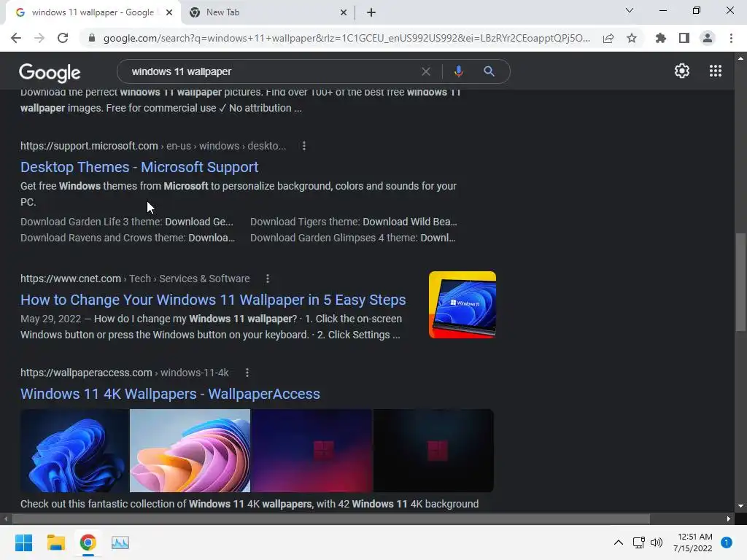
Task: Click the cnet article laptop thumbnail
Action: (x=462, y=305)
